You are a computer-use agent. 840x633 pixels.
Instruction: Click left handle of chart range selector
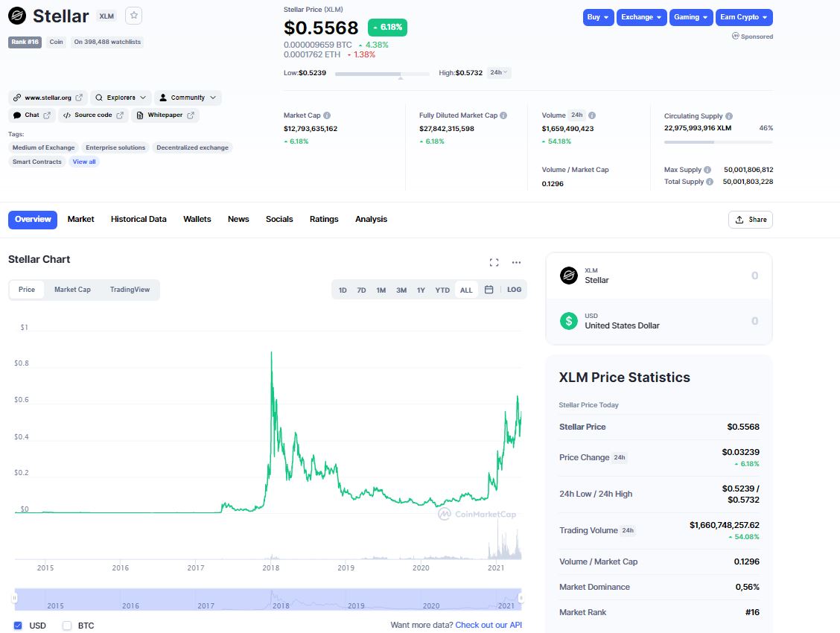click(x=16, y=598)
